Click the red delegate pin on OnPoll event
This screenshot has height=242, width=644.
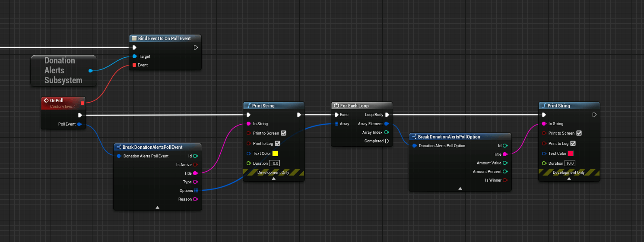[x=82, y=103]
